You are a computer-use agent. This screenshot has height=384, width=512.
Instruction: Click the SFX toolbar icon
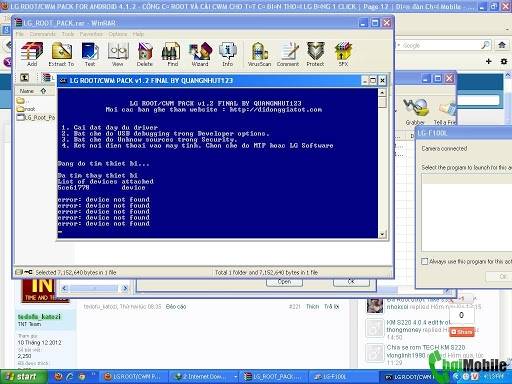[343, 54]
